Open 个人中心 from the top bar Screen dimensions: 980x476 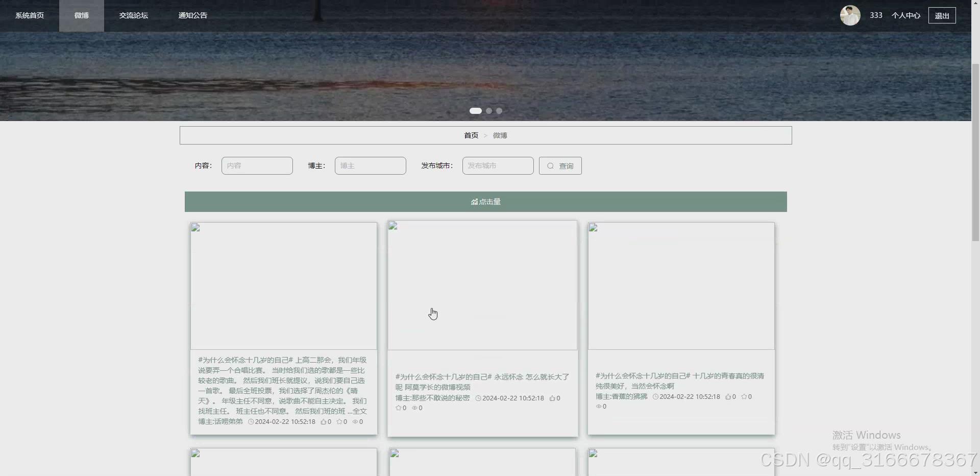tap(906, 15)
